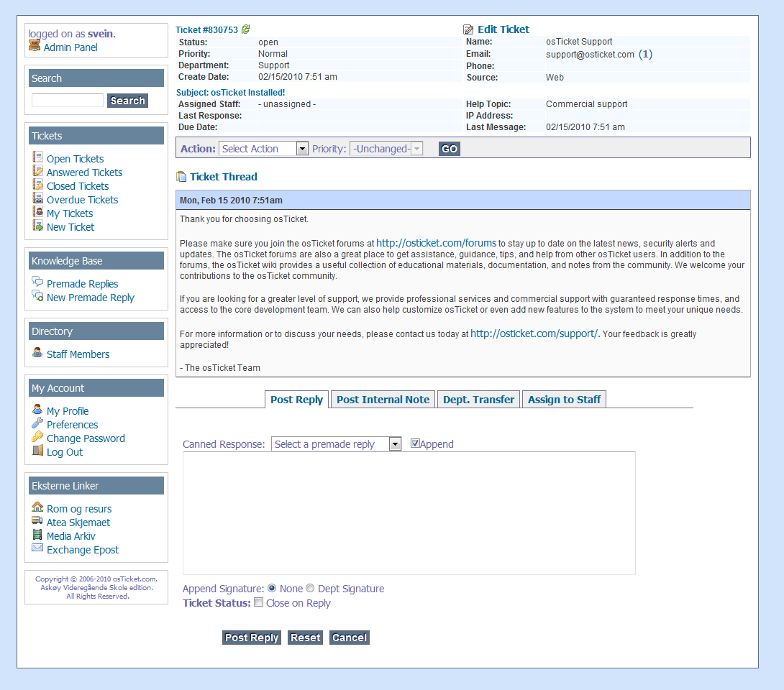The height and width of the screenshot is (690, 784).
Task: Click the Answered Tickets icon
Action: (37, 170)
